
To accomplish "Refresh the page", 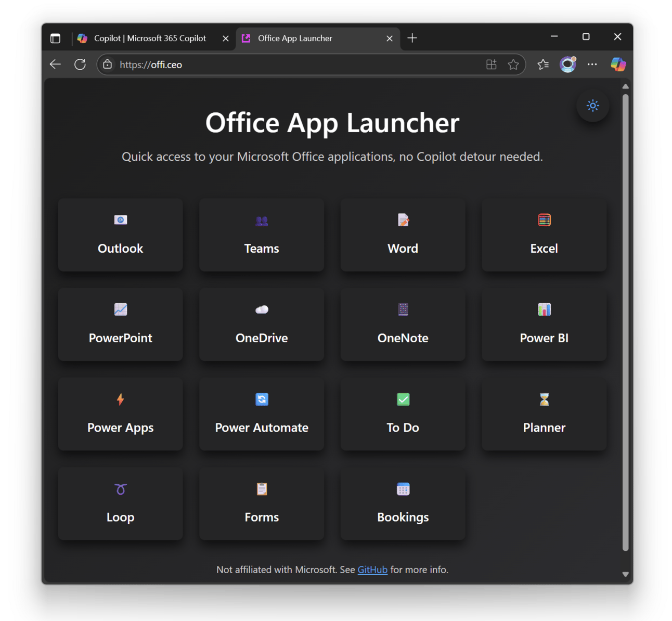I will click(x=80, y=64).
